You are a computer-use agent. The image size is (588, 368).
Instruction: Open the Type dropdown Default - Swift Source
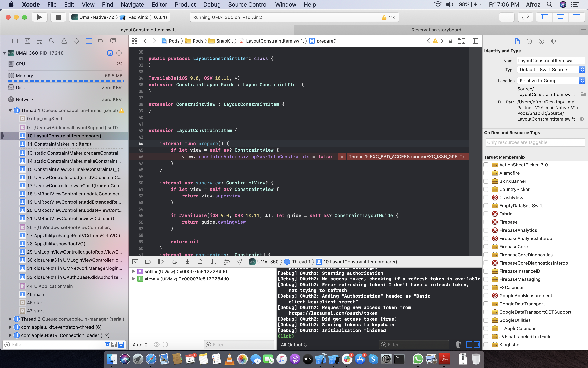(551, 70)
